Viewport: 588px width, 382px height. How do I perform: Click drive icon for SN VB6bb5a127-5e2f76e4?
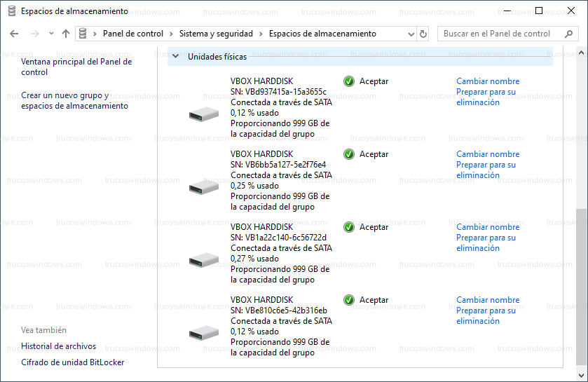click(204, 186)
